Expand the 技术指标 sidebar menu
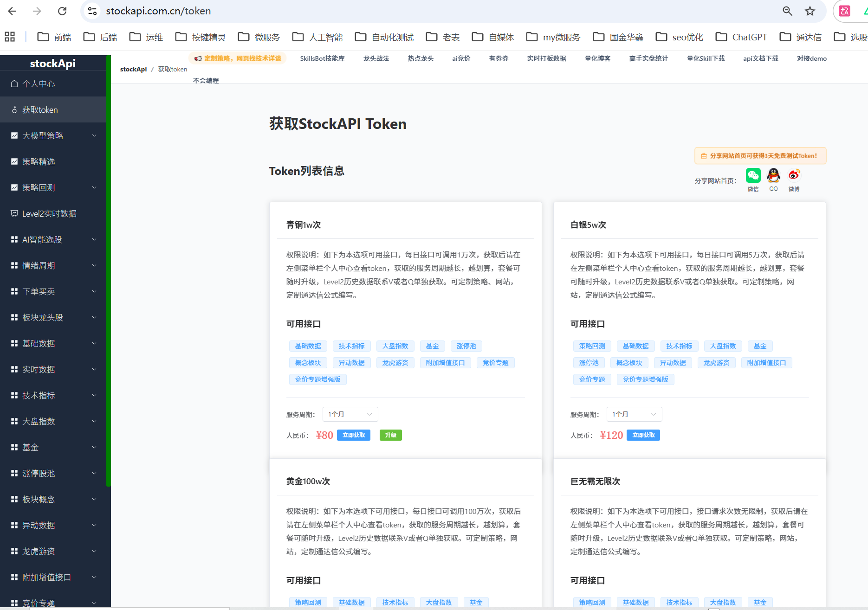 (x=53, y=395)
